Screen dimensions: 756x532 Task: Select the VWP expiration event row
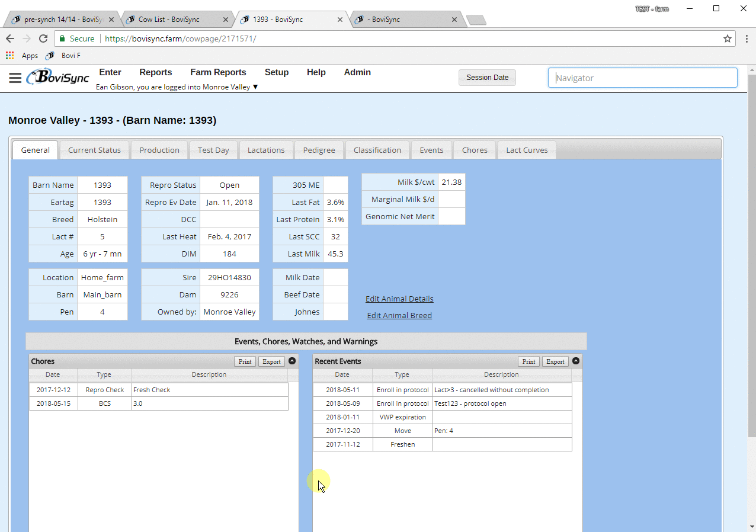pos(443,417)
